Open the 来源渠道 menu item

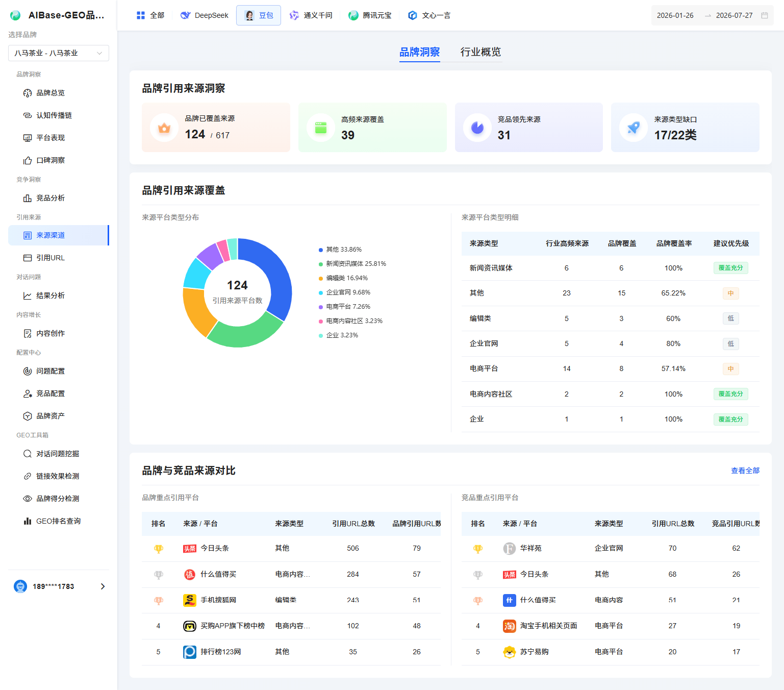tap(59, 235)
